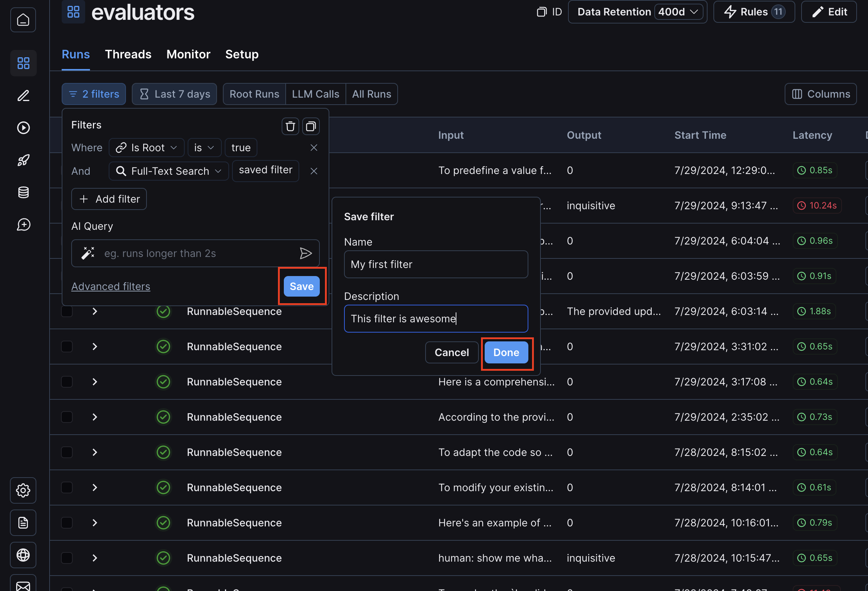868x591 pixels.
Task: Click Cancel to dismiss save dialog
Action: click(x=452, y=352)
